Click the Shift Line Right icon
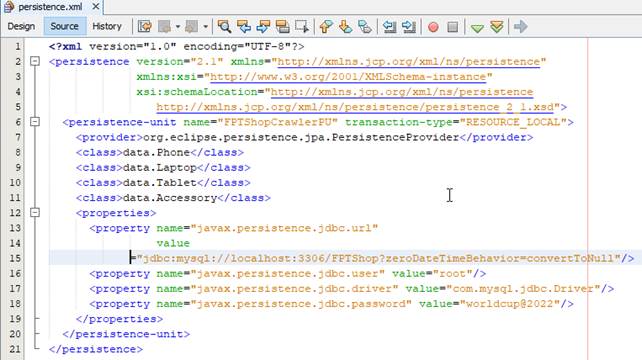 point(409,27)
